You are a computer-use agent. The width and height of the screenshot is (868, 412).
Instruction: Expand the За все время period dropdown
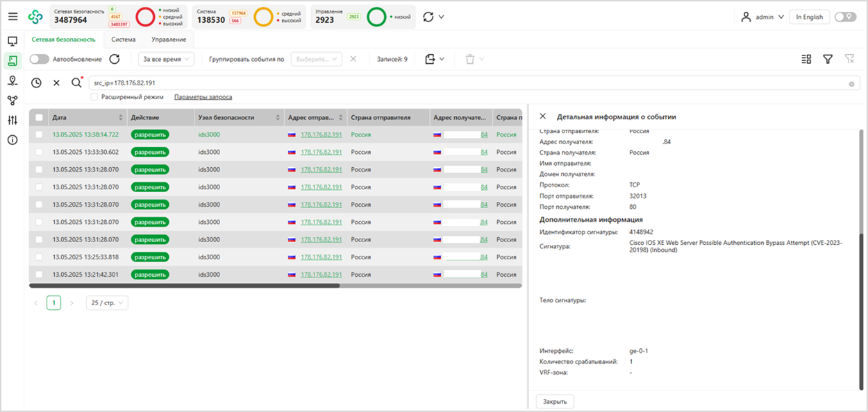(166, 60)
